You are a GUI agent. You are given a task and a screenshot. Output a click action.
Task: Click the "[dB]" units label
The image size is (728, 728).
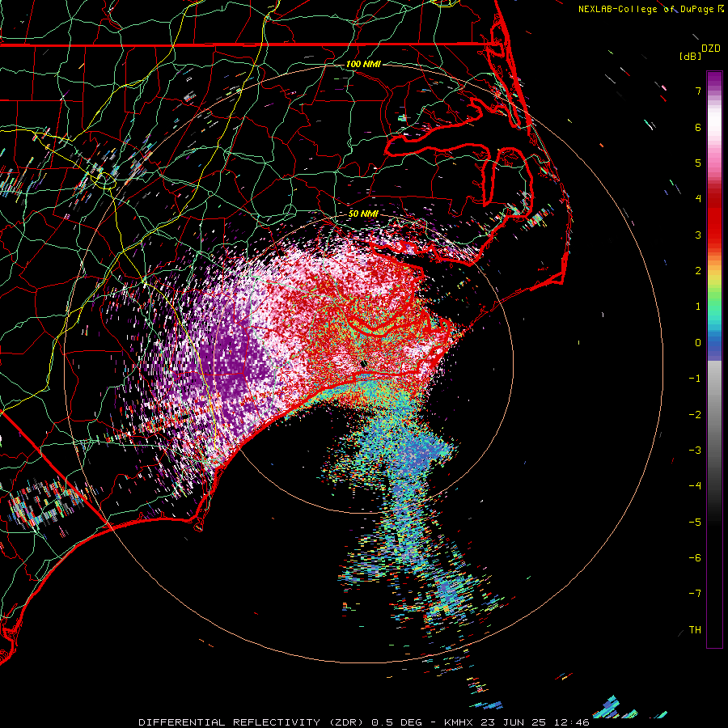tap(690, 57)
